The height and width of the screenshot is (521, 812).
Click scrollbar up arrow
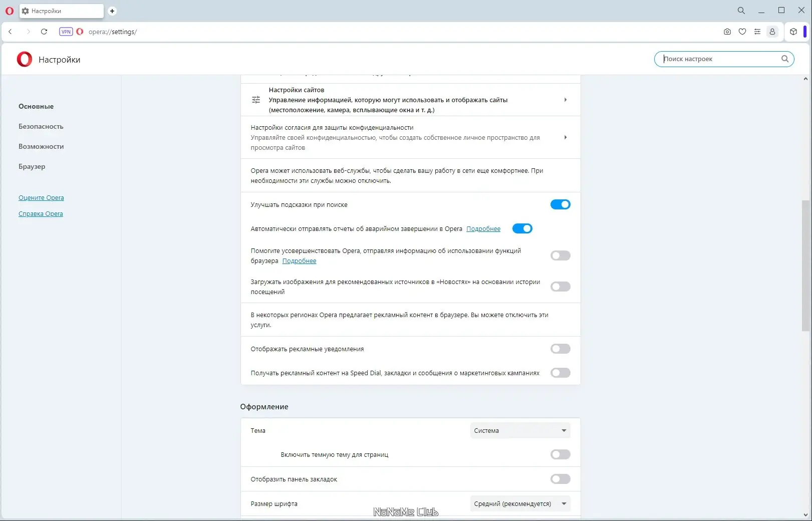[805, 79]
